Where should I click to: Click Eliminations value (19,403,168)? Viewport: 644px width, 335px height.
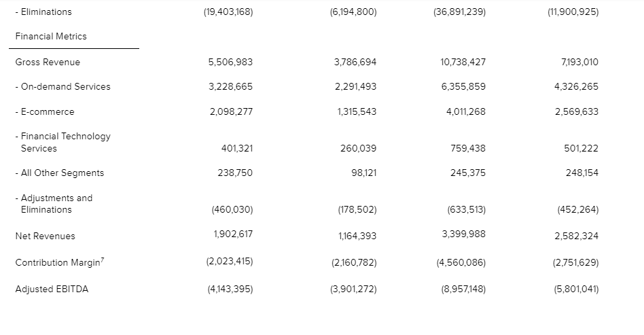(x=228, y=12)
